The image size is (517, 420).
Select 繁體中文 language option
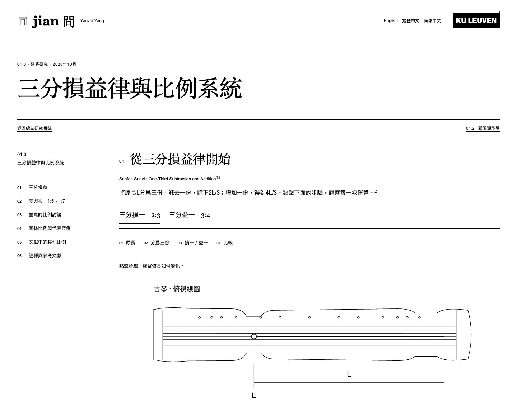(411, 21)
